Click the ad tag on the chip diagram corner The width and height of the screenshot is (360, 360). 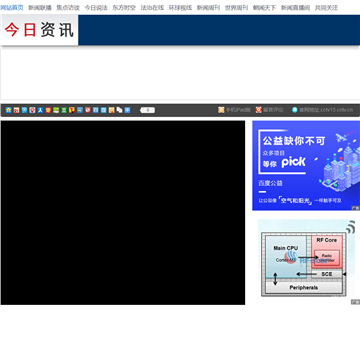tap(355, 302)
